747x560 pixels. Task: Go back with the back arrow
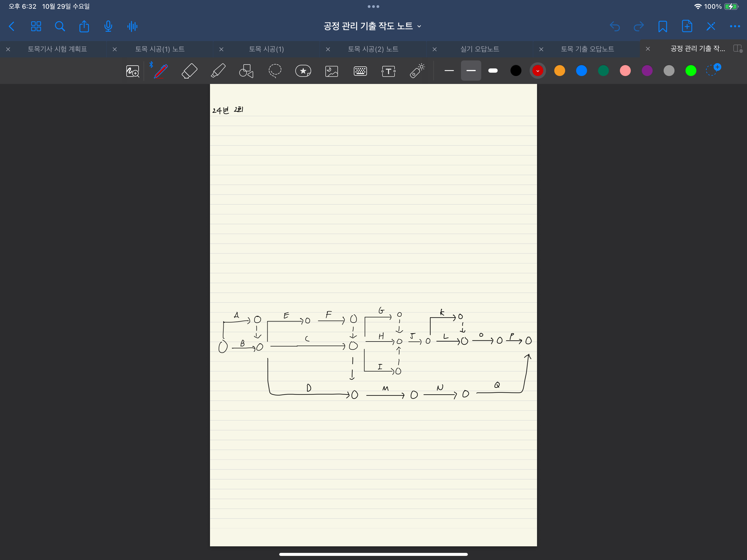12,26
